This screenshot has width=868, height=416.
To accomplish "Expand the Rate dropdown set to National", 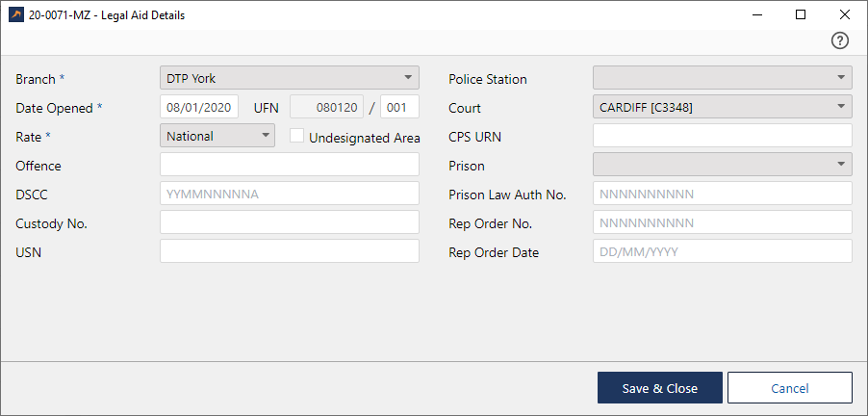I will [x=217, y=136].
